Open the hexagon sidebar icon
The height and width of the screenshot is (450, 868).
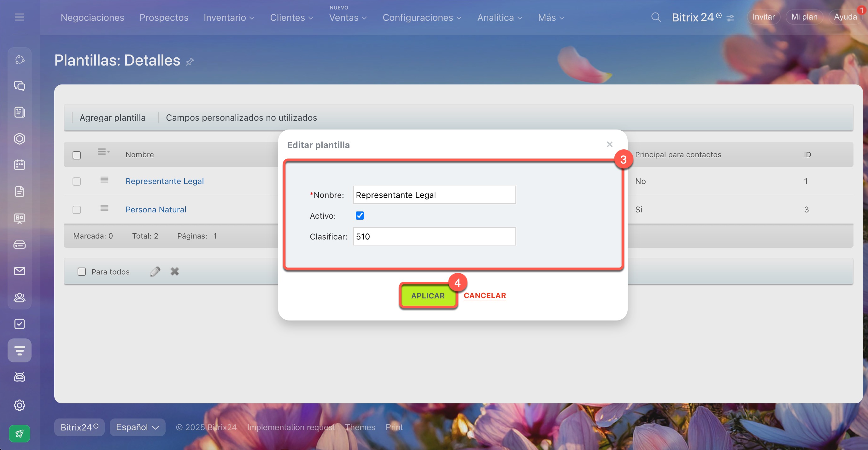(x=20, y=139)
